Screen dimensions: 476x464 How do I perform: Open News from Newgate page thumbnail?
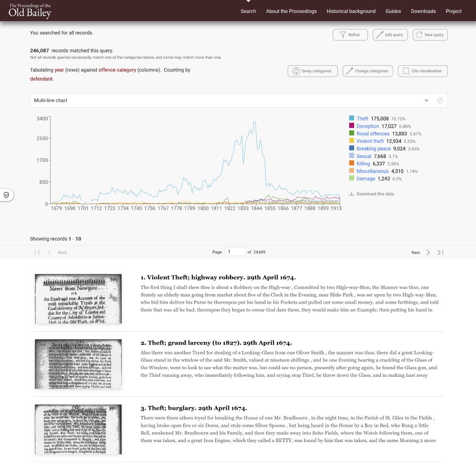[x=79, y=299]
